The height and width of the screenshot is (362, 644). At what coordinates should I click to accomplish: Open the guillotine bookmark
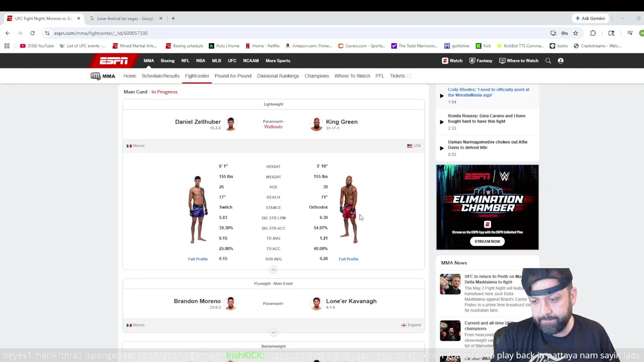click(457, 46)
